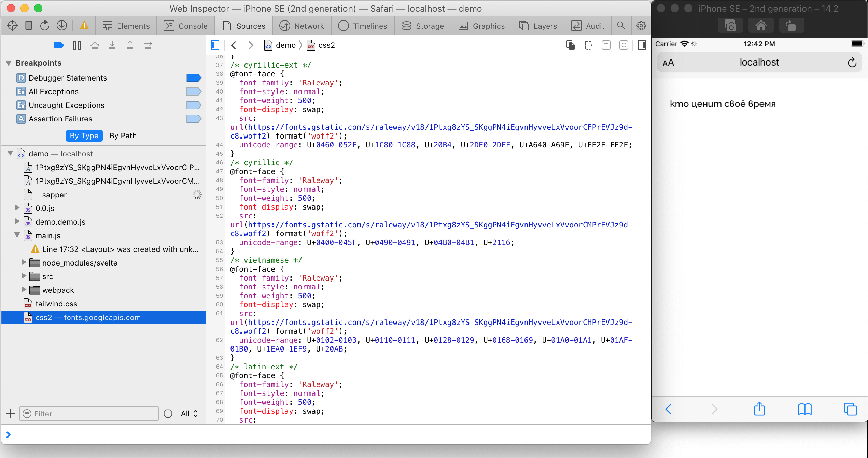Enable code coverage with the C icon
Viewport: 868px width, 458px height.
point(624,45)
